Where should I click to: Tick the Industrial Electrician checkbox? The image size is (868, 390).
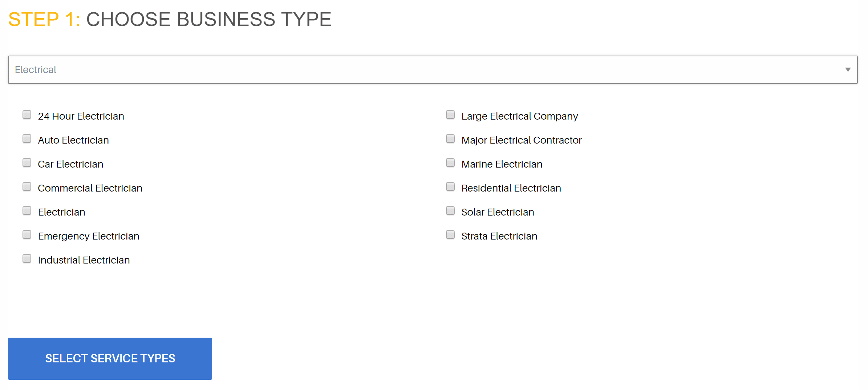27,259
